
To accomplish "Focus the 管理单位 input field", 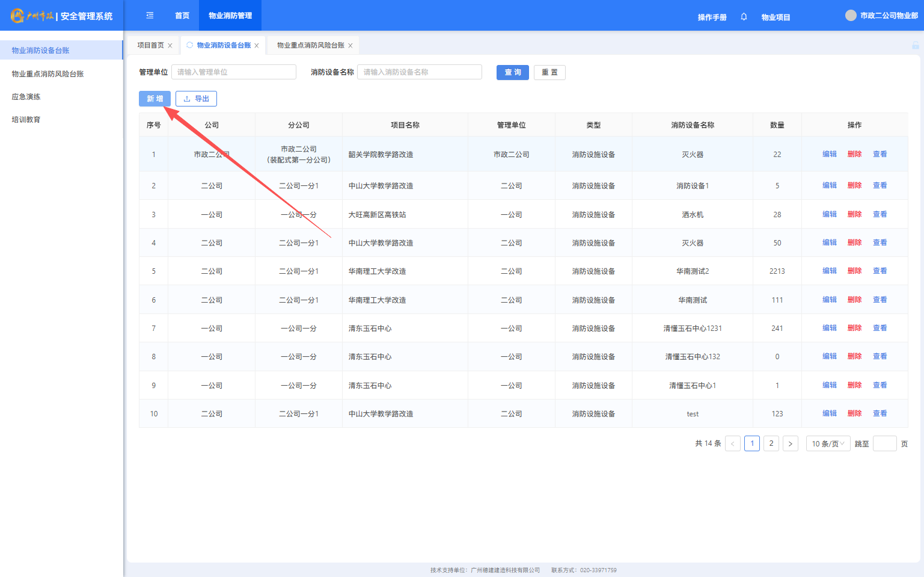I will tap(234, 72).
